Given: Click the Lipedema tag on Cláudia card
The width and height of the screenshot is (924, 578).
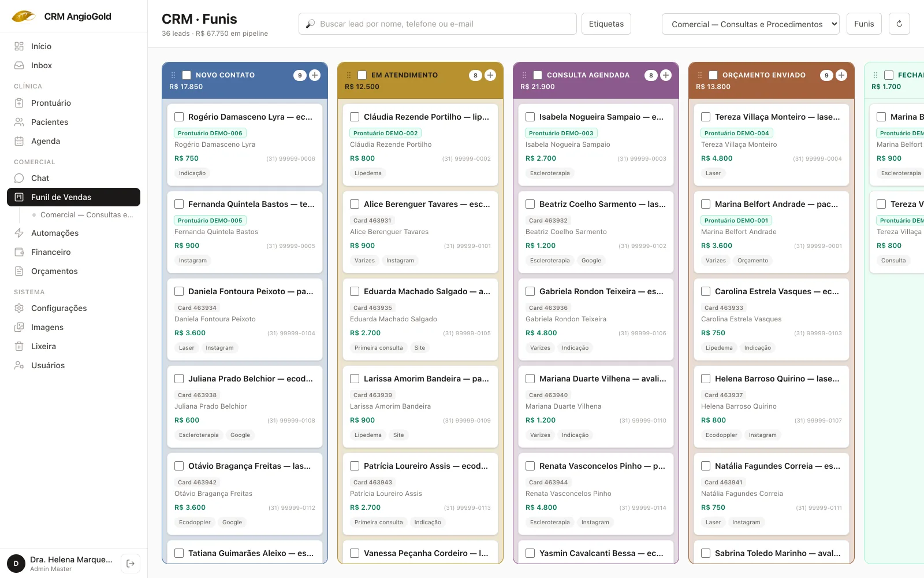Looking at the screenshot, I should [x=368, y=173].
